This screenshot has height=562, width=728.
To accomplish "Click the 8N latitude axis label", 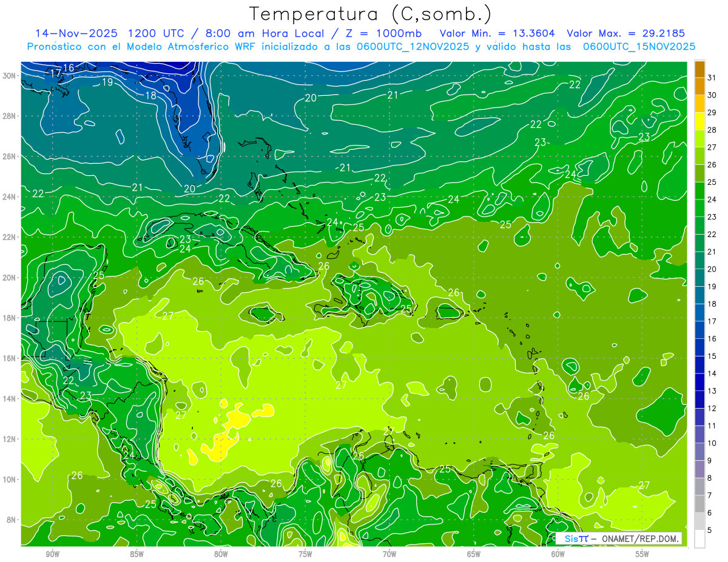I will [x=12, y=520].
